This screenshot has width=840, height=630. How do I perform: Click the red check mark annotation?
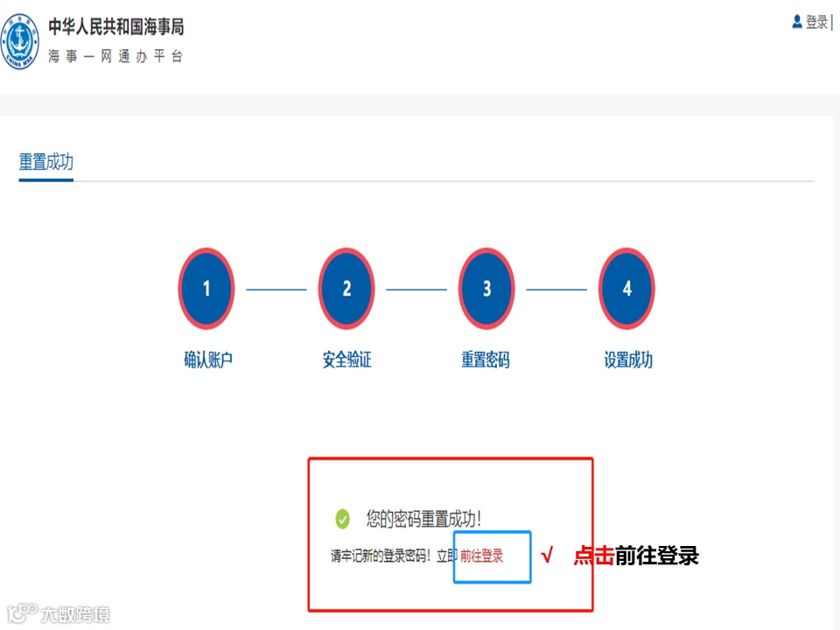pos(547,556)
